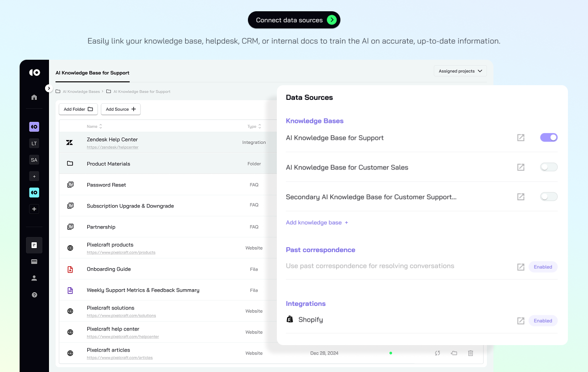This screenshot has width=588, height=372.
Task: Open AI Knowledge Base for Support externally
Action: [x=521, y=138]
